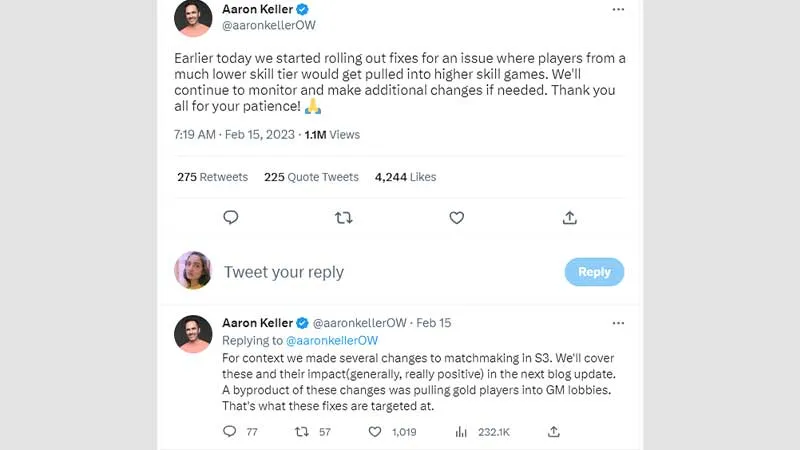Share the main tweet using upload icon

click(x=570, y=218)
